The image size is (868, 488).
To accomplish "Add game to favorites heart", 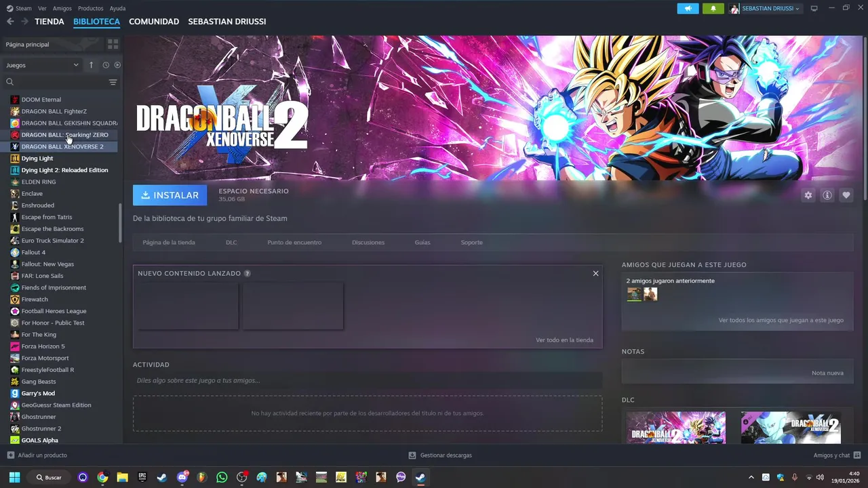I will point(846,195).
